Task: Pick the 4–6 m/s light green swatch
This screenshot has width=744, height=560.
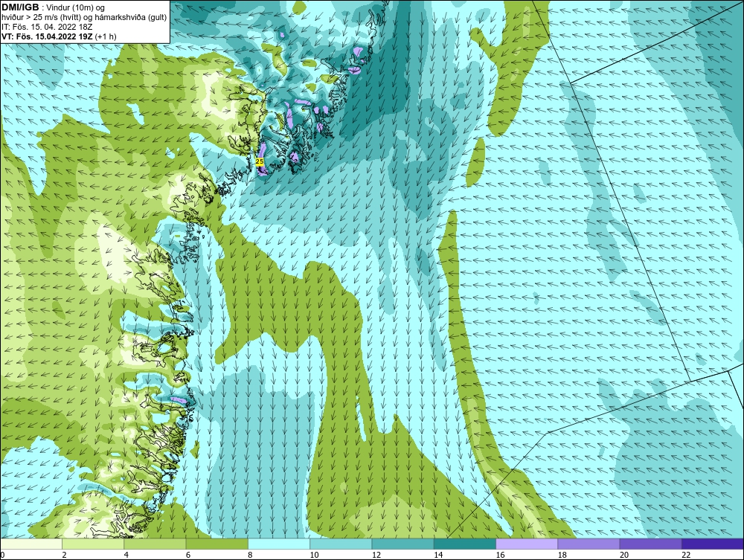Action: 155,544
